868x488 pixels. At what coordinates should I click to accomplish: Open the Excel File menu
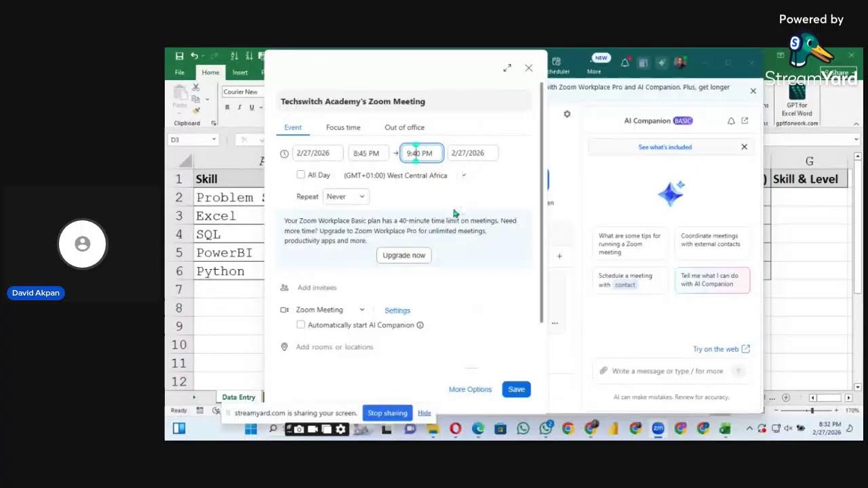pos(180,73)
